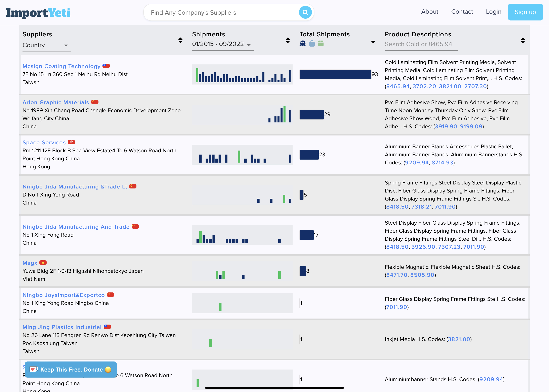Click the Total Shipments column header

point(325,34)
